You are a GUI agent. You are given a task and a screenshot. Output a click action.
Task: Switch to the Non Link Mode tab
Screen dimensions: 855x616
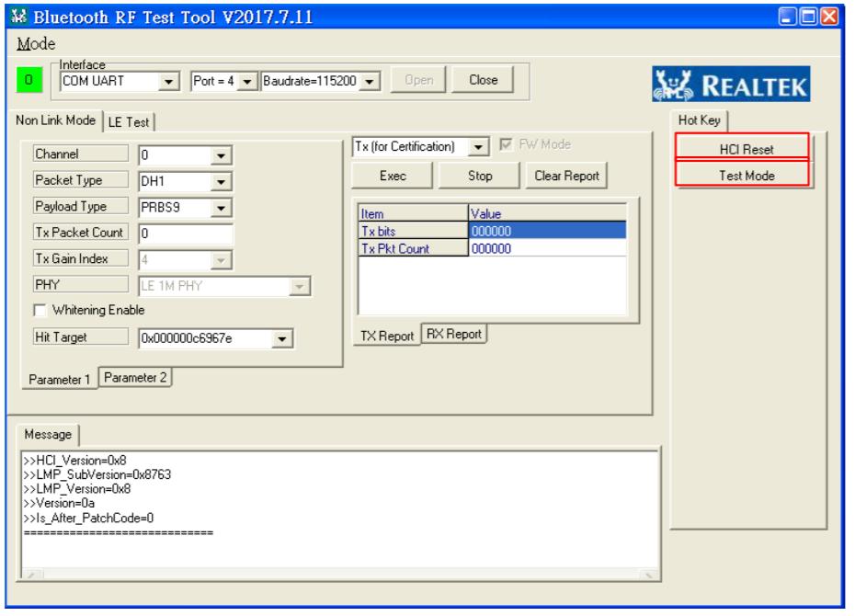click(55, 120)
